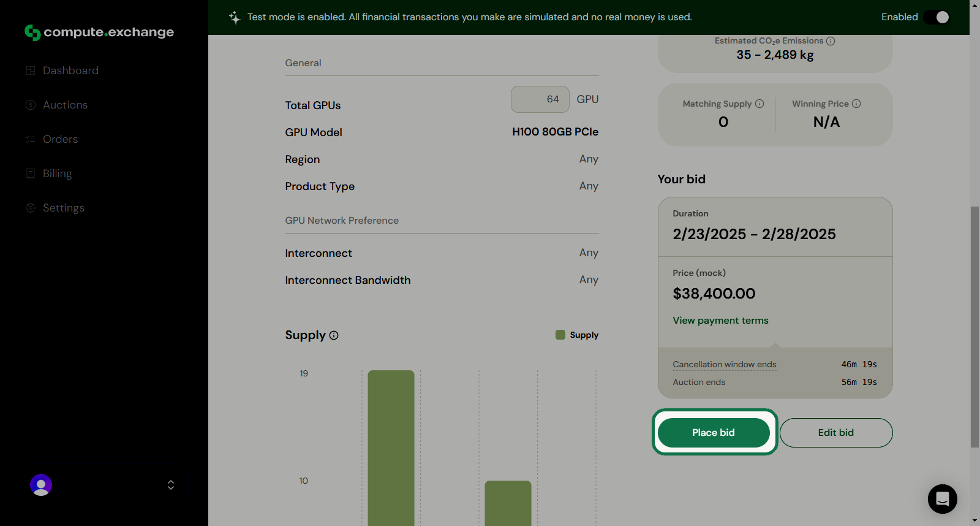Click the Total GPUs input field

[x=540, y=99]
